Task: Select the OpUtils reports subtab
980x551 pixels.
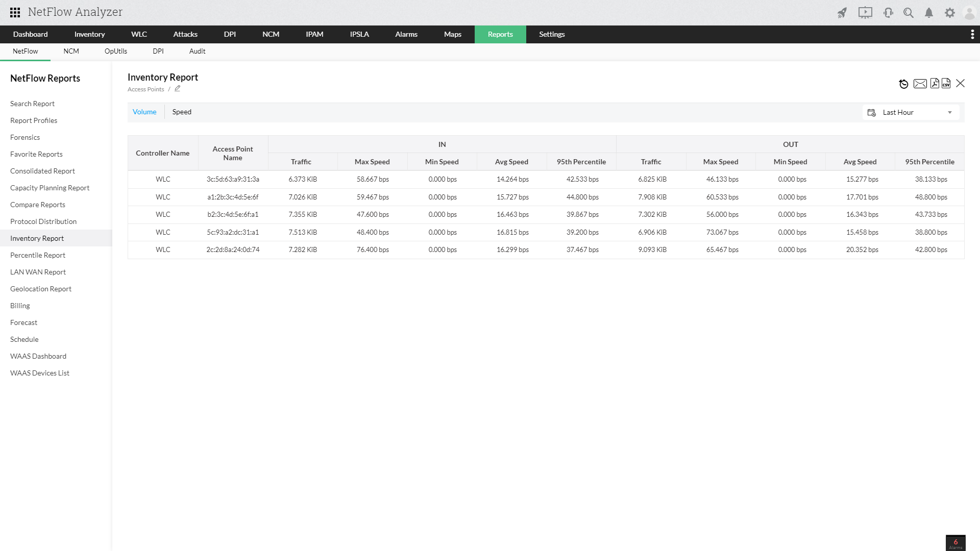Action: [116, 51]
